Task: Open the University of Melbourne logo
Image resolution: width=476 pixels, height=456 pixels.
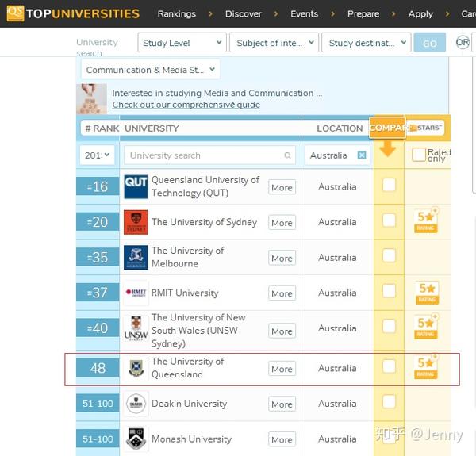Action: (x=136, y=258)
